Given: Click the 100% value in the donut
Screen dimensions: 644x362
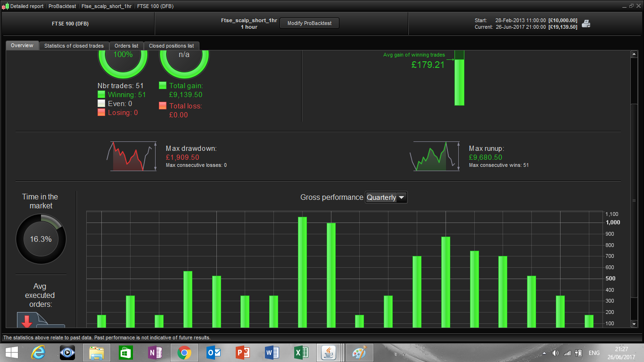Looking at the screenshot, I should click(123, 55).
